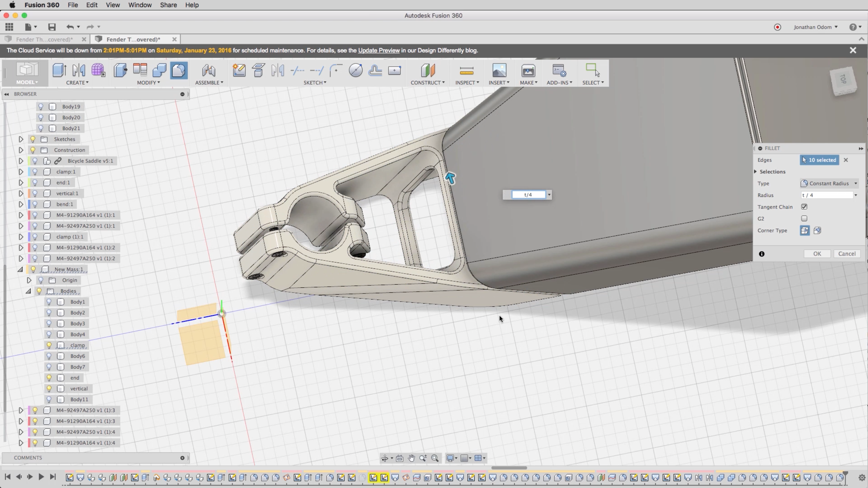Viewport: 868px width, 488px height.
Task: Toggle visibility lightbulb for clamp body
Action: point(49,345)
